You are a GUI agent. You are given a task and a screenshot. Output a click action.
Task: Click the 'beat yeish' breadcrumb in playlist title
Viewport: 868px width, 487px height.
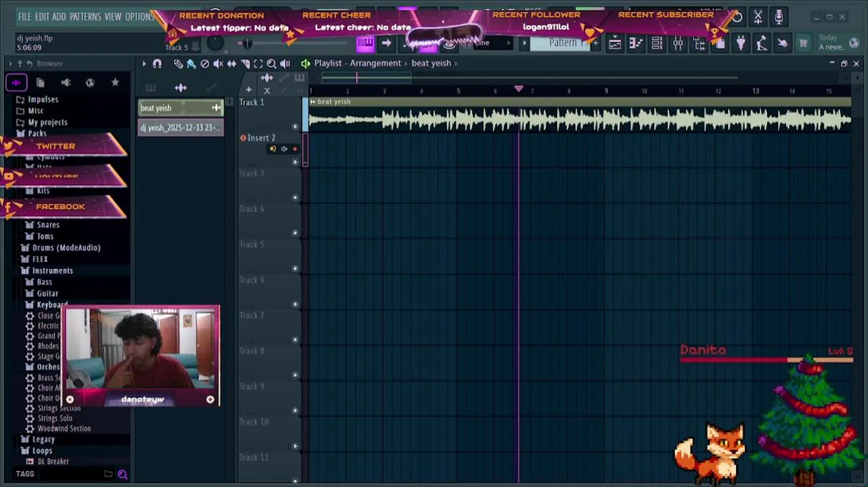tap(431, 63)
